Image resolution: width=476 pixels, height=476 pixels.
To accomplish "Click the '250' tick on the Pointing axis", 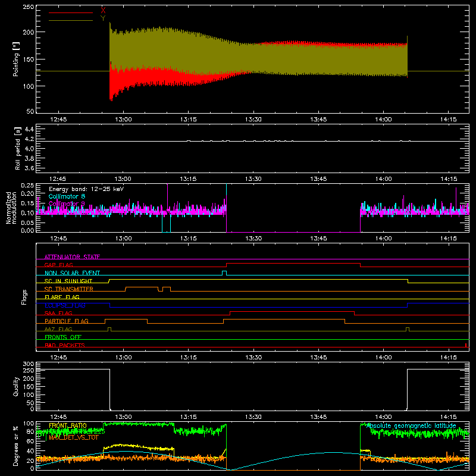I will pos(28,7).
